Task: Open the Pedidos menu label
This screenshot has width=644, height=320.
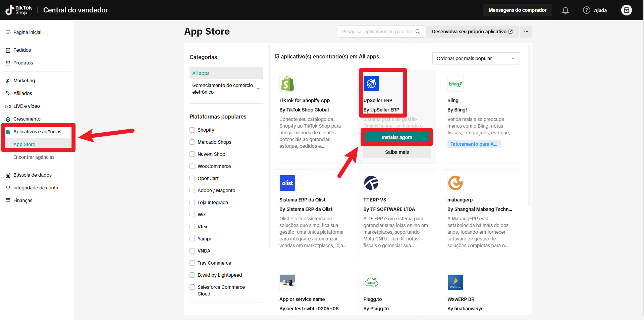Action: click(x=22, y=50)
